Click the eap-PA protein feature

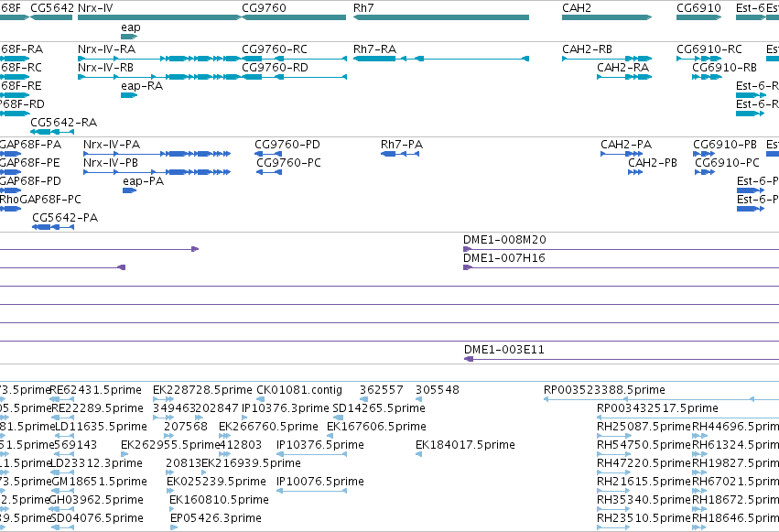130,190
